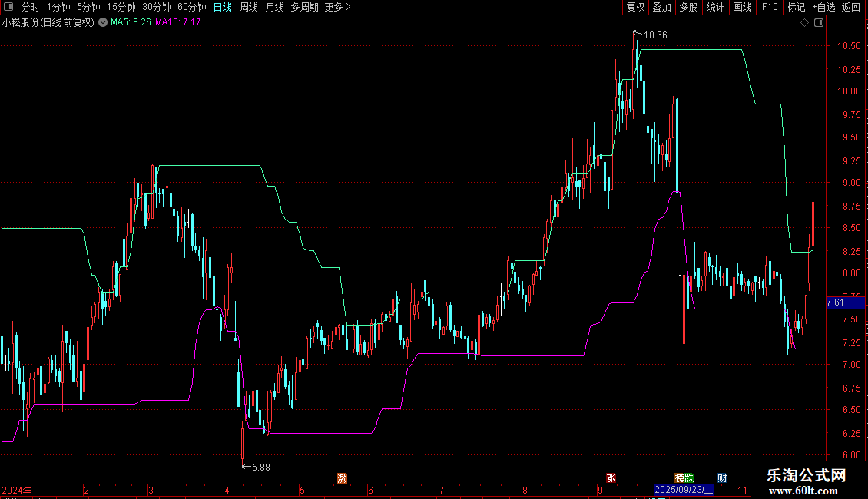Open the 复权 adjustment menu
This screenshot has height=499, width=868.
635,7
